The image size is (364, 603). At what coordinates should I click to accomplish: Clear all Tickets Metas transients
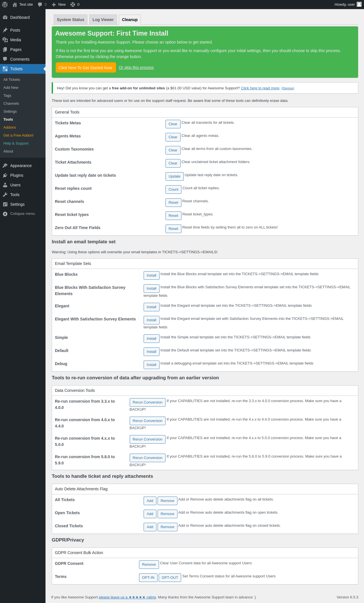coord(173,124)
